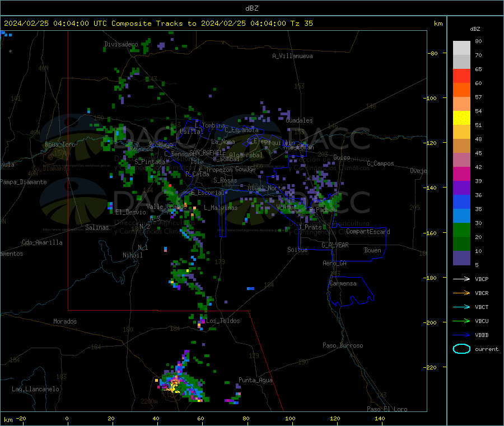Click the Valle_Grande place label

click(166, 207)
